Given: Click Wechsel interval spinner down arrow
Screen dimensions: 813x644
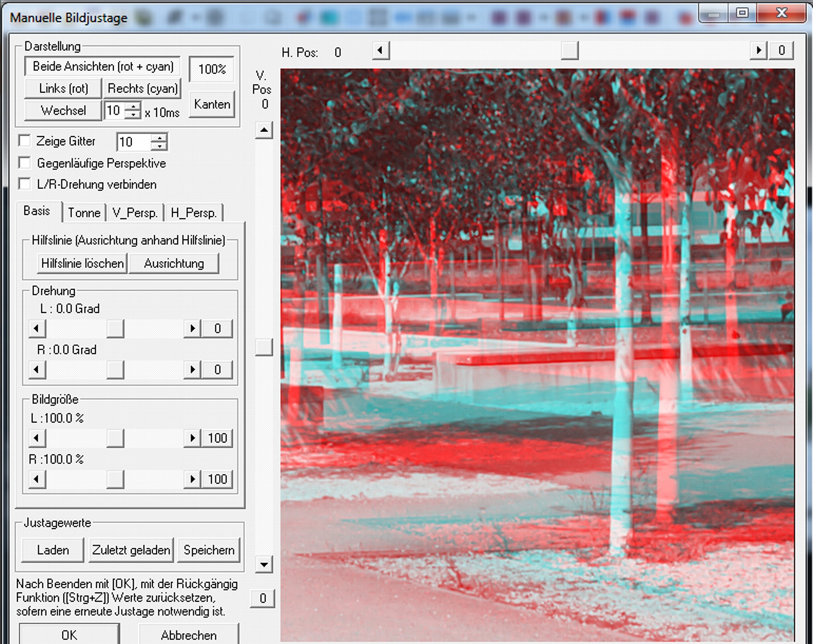Looking at the screenshot, I should pyautogui.click(x=133, y=115).
